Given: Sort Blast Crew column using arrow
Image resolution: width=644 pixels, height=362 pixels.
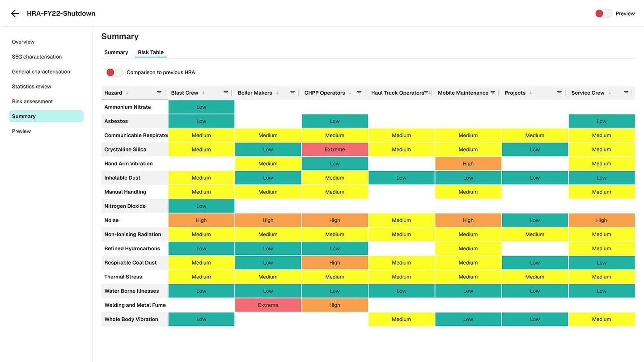Looking at the screenshot, I should click(x=203, y=93).
